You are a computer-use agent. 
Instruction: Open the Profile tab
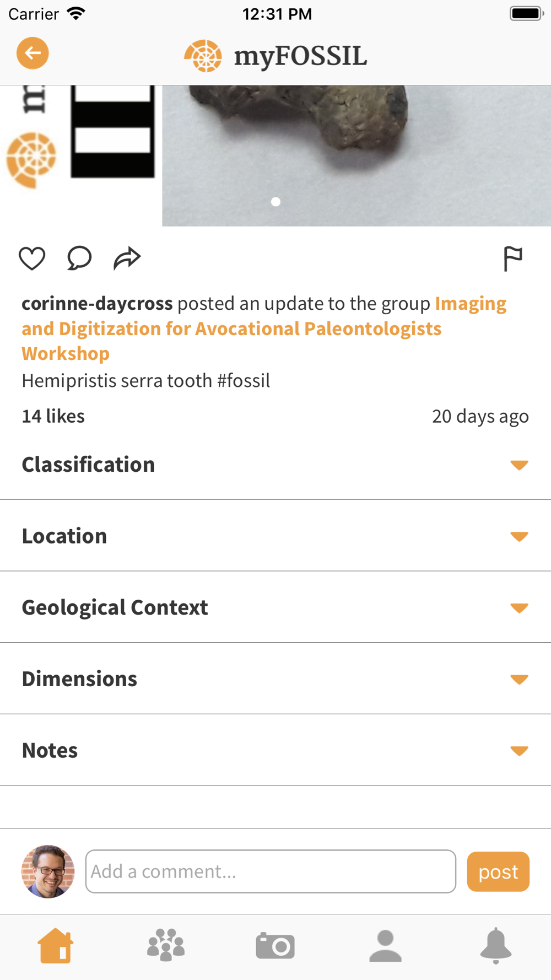click(x=385, y=946)
